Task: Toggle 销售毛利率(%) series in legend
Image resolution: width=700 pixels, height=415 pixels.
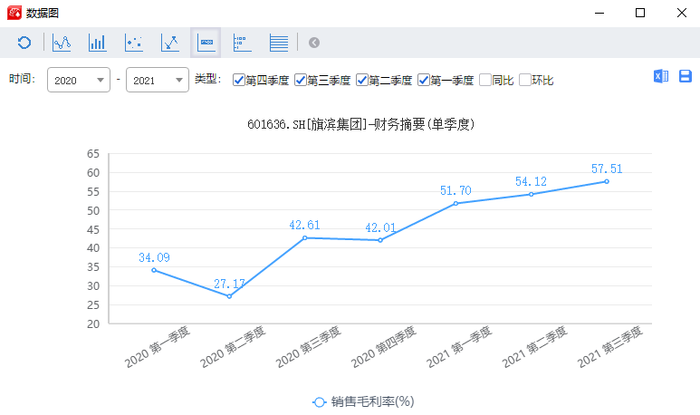Action: coord(363,402)
